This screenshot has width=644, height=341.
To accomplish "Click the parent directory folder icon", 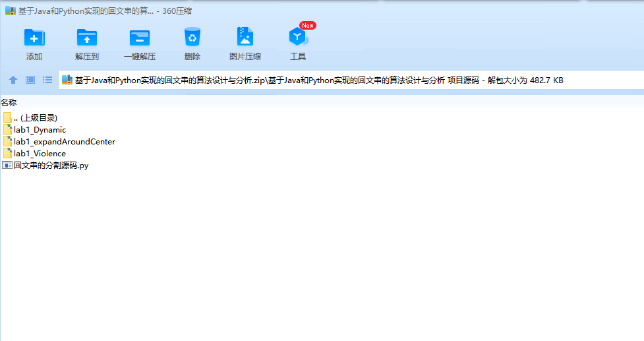I will (x=7, y=118).
